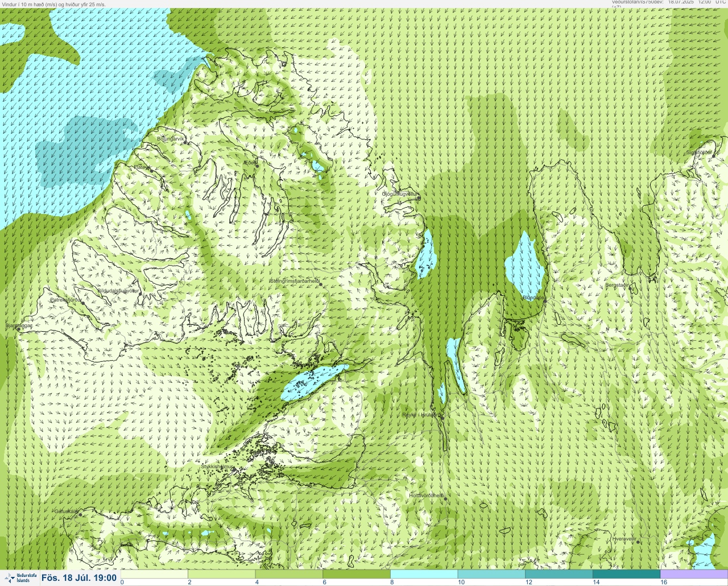Click the Holtavörðuheiði station label
The image size is (728, 586).
point(427,496)
